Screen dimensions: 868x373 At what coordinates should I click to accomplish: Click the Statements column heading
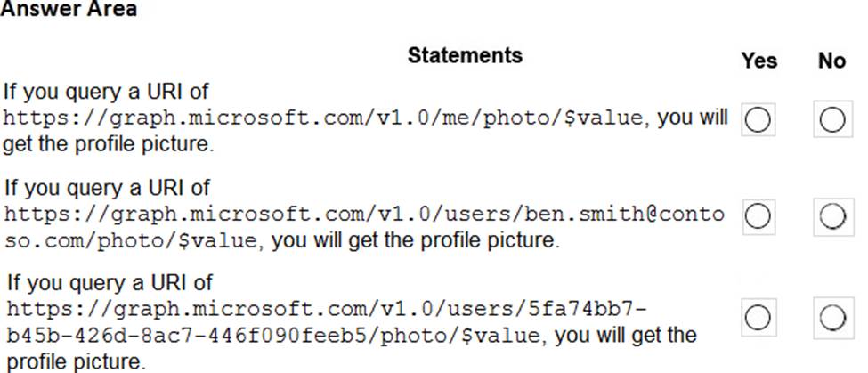pos(465,55)
